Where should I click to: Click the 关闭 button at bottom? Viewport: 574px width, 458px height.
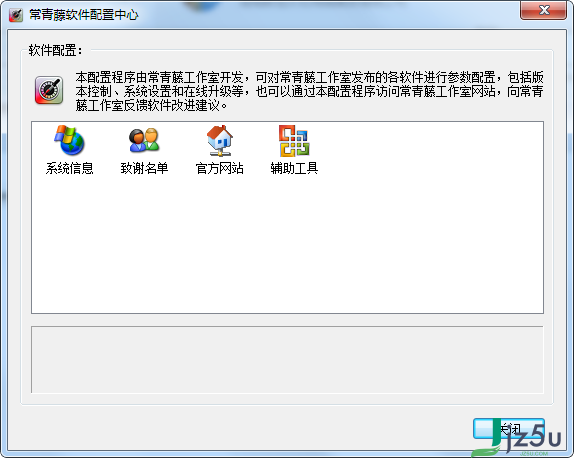click(508, 429)
